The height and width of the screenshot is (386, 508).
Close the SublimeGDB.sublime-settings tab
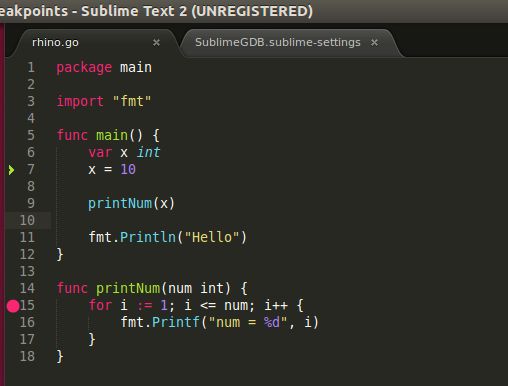coord(374,43)
